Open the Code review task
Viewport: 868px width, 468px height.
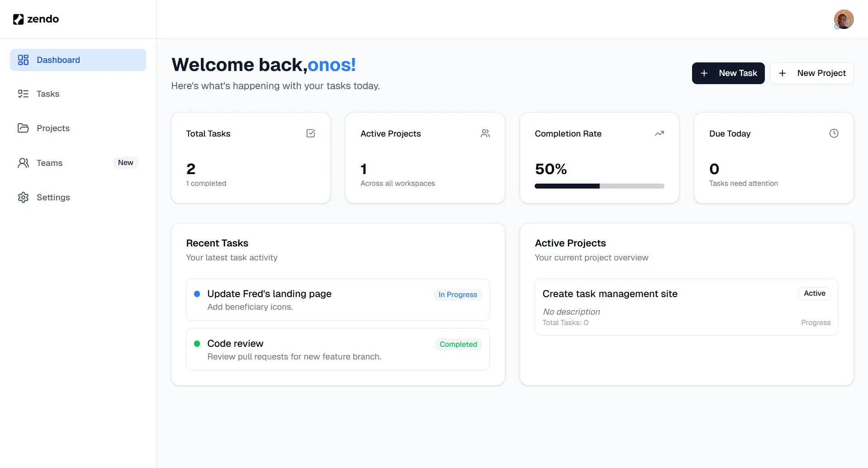235,344
